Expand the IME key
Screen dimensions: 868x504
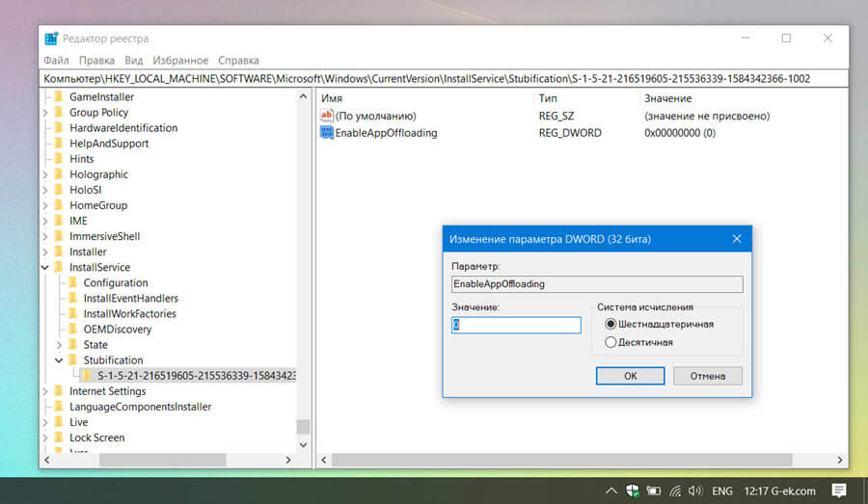(45, 221)
